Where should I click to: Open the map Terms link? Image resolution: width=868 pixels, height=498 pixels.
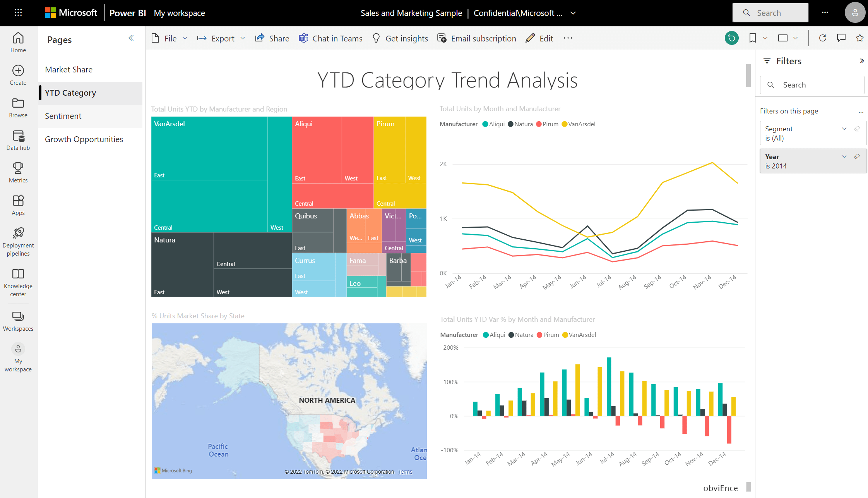coord(405,472)
